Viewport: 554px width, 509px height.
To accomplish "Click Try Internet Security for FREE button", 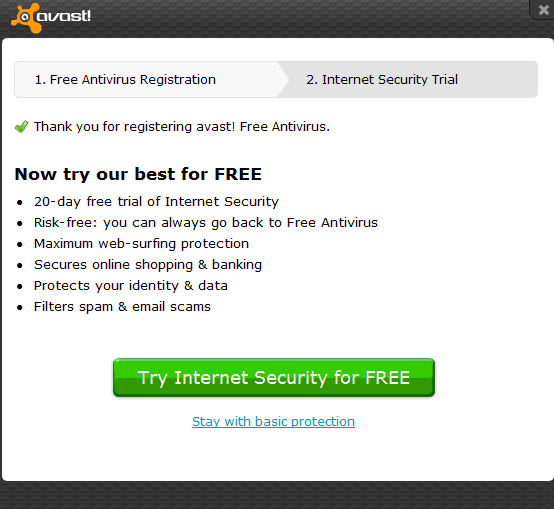I will point(274,378).
